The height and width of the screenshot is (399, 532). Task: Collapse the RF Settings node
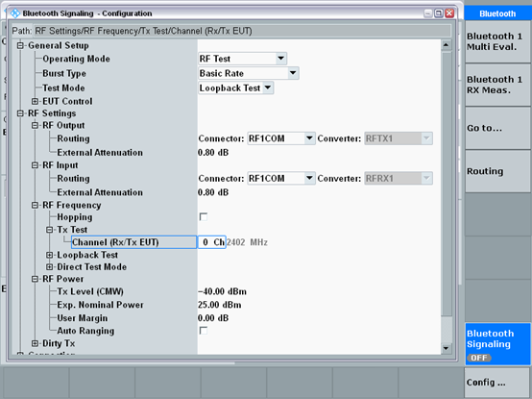(20, 113)
